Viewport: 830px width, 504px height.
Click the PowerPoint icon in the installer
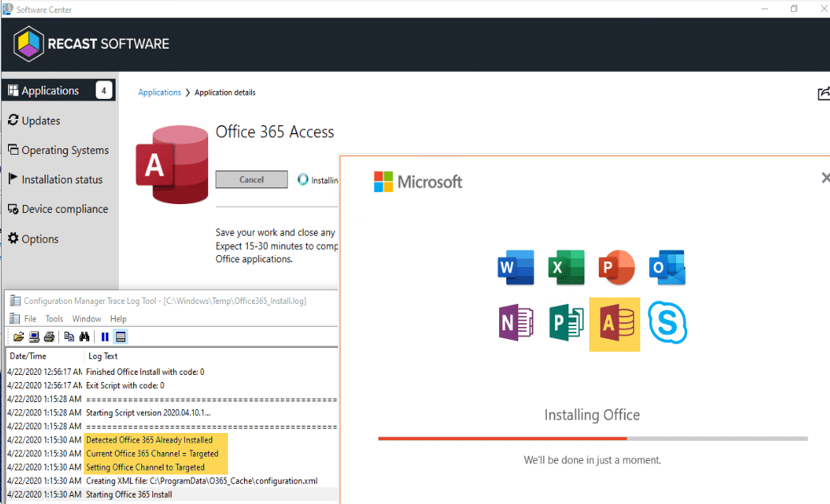pos(616,267)
